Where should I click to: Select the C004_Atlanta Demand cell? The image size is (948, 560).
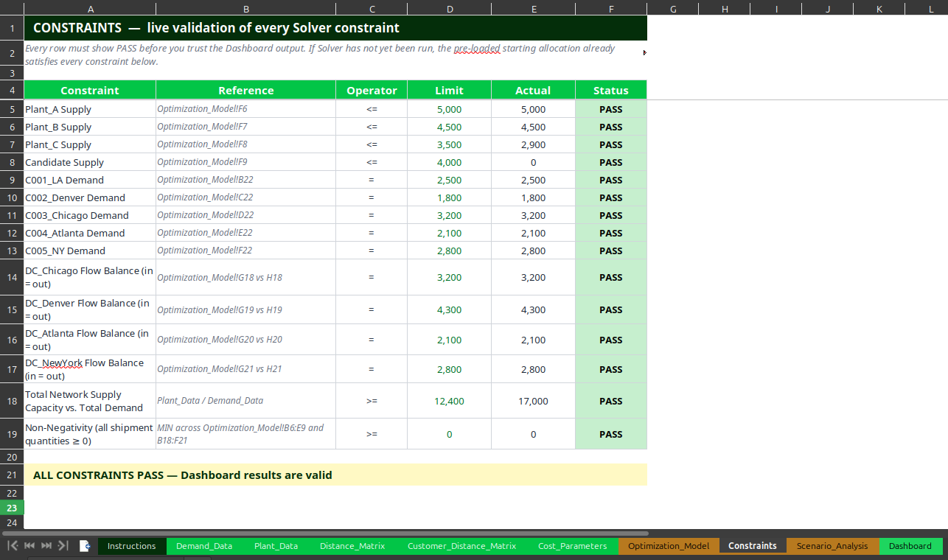pyautogui.click(x=90, y=233)
